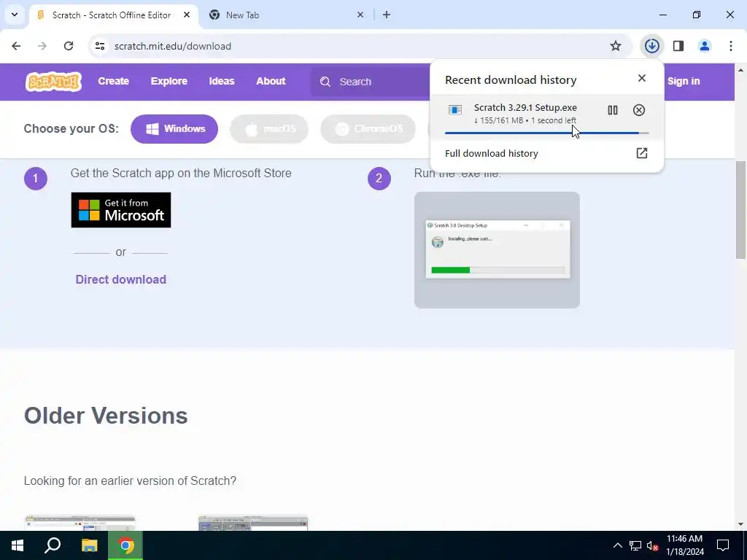Select the Windows OS button
This screenshot has height=560, width=747.
pos(174,128)
